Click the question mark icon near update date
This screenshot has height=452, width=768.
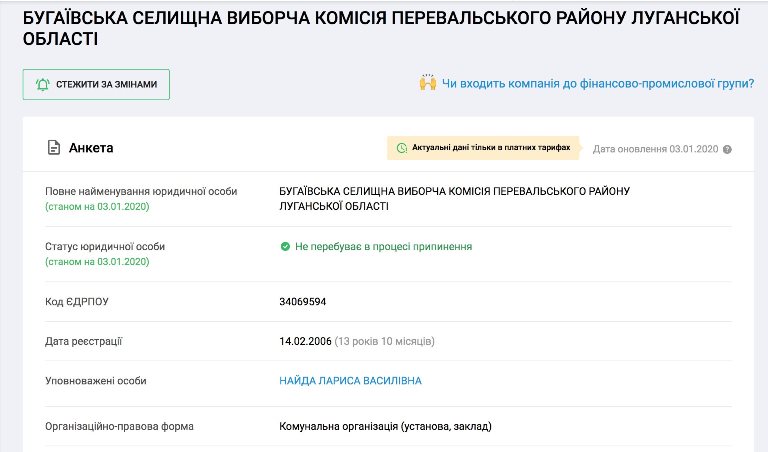point(727,149)
